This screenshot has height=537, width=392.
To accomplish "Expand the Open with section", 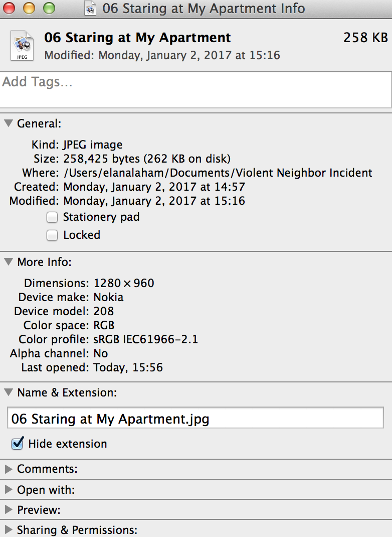I will pos(9,490).
